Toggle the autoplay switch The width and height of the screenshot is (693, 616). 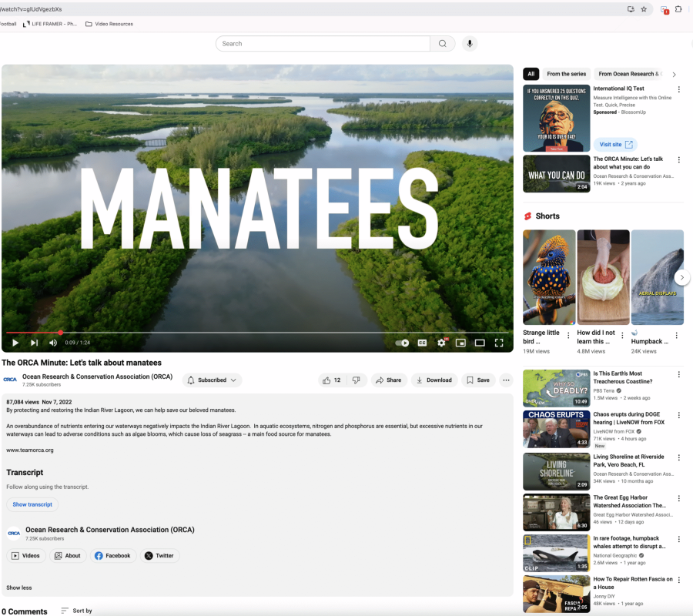(402, 343)
